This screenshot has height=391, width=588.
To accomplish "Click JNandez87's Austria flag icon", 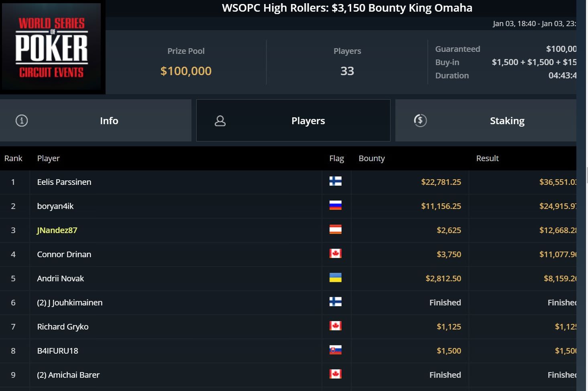I will (335, 230).
